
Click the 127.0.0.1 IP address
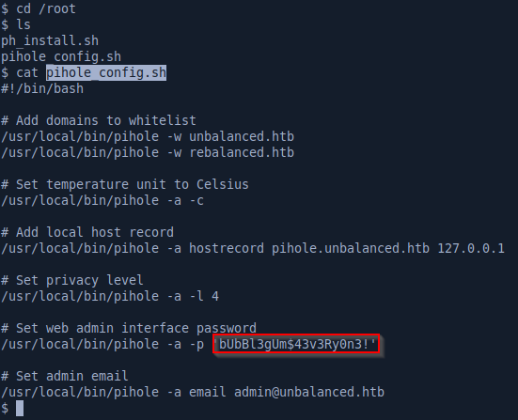pyautogui.click(x=471, y=248)
